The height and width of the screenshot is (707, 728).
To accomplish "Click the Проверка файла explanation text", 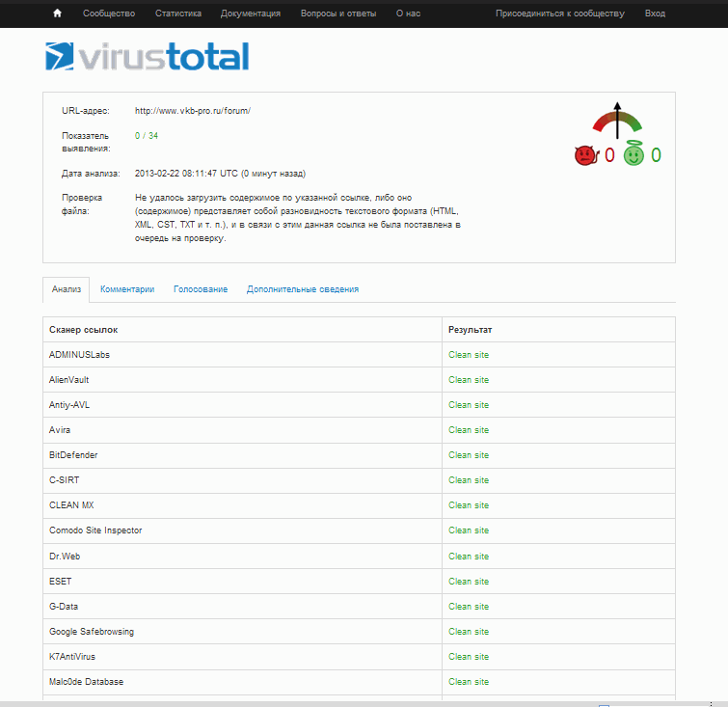I will tap(298, 218).
